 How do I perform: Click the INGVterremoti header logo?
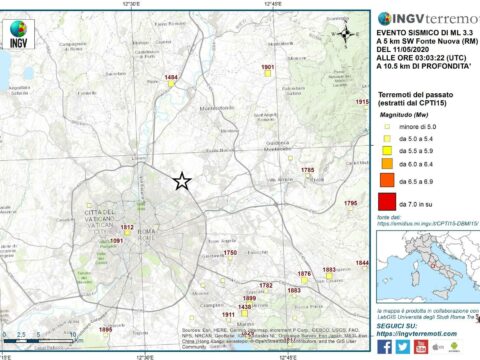coord(429,19)
